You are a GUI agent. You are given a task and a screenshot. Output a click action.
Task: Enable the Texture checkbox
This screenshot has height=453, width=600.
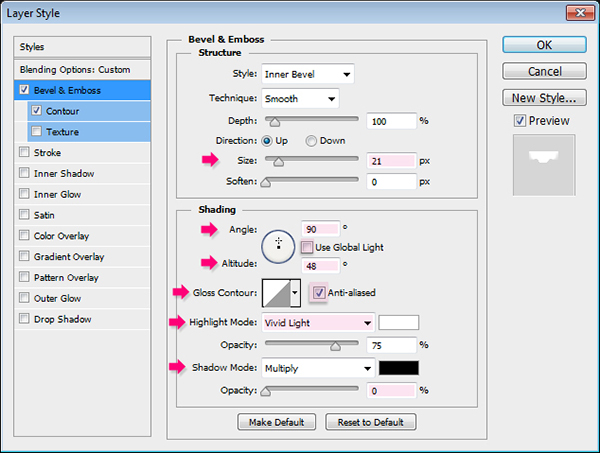(x=36, y=131)
